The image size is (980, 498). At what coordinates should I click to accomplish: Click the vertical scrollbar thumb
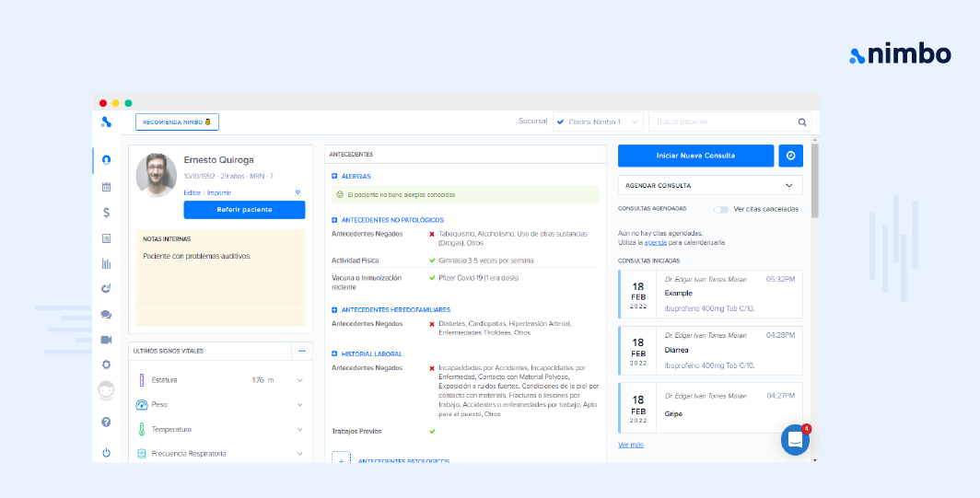click(814, 181)
